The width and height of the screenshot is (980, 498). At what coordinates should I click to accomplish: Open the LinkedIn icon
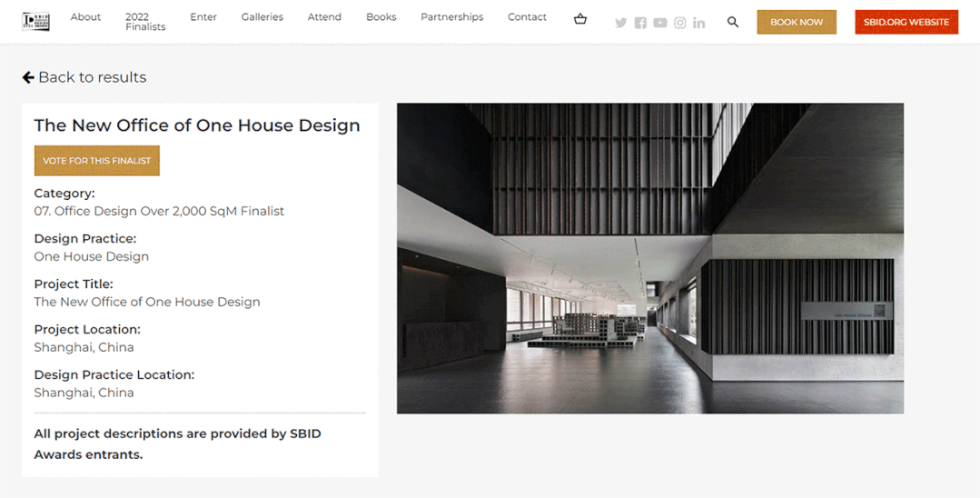[x=698, y=23]
